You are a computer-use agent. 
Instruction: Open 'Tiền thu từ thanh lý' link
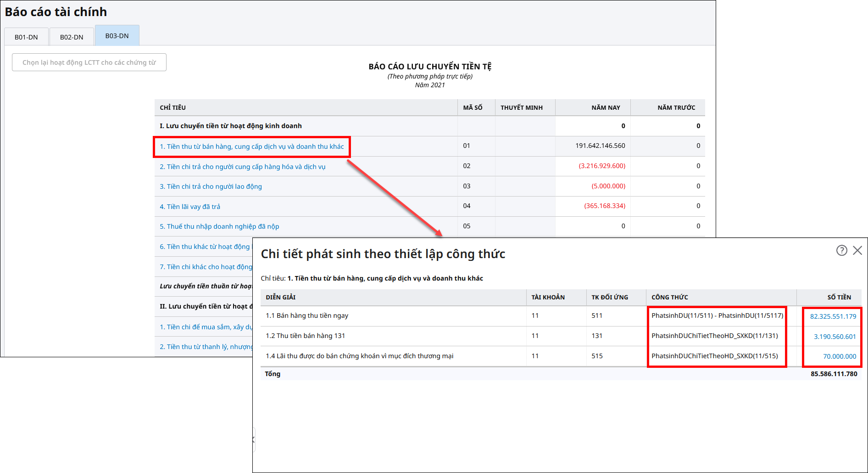pyautogui.click(x=206, y=347)
